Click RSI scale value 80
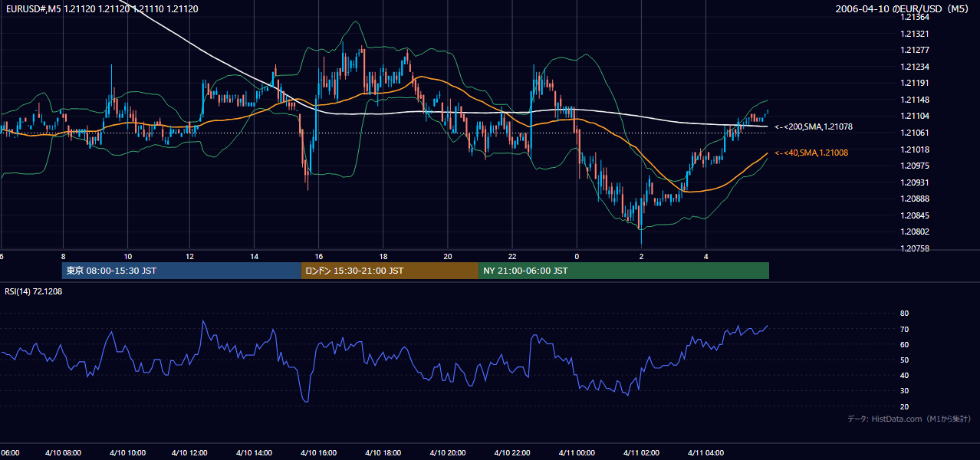The image size is (980, 460). pos(905,314)
